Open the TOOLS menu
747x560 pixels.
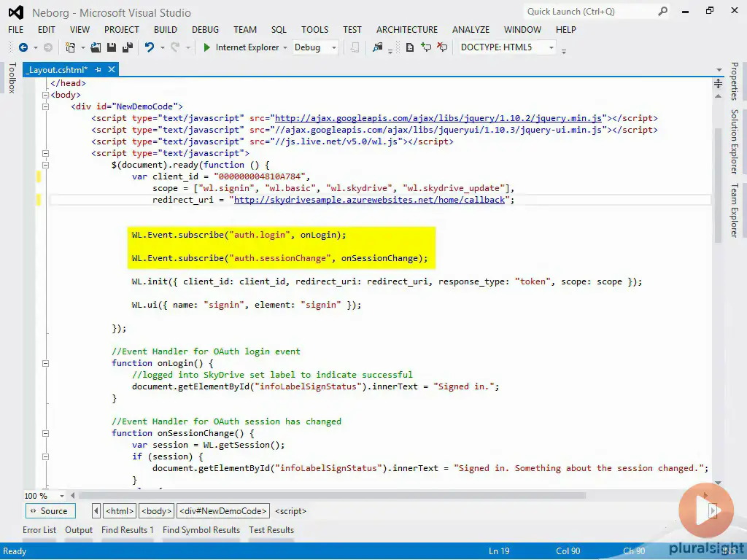click(315, 29)
